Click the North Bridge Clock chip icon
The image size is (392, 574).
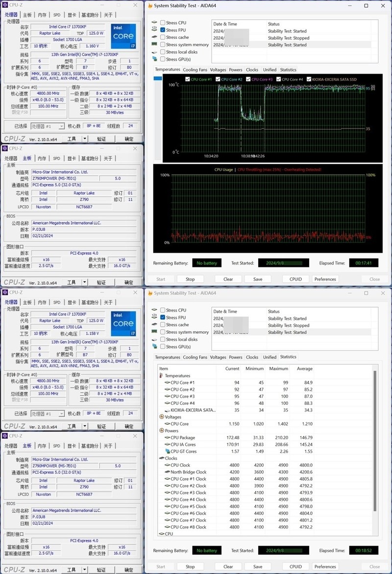coord(167,472)
